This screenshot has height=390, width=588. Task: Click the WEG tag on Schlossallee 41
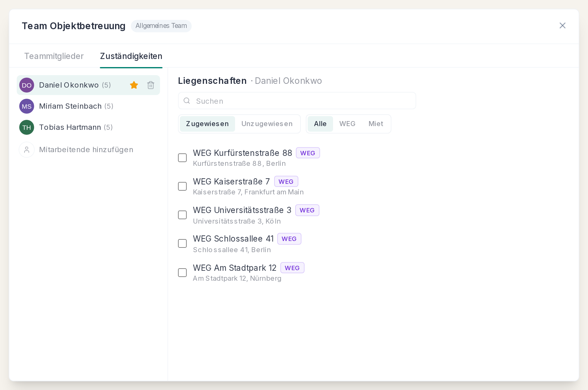[289, 238]
